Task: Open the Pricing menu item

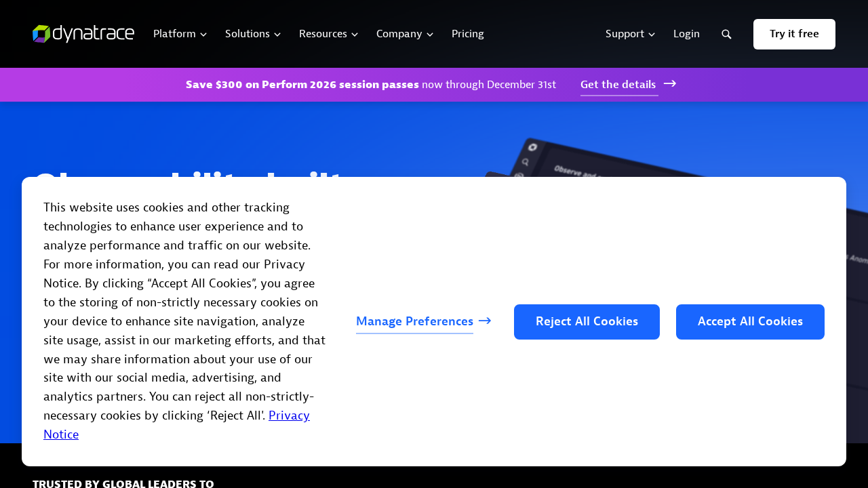Action: tap(468, 33)
